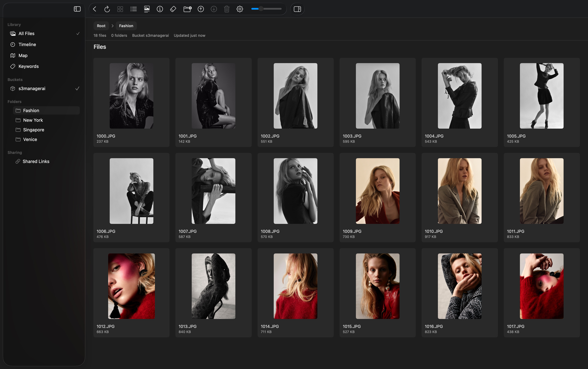Create a new folder

(x=187, y=9)
